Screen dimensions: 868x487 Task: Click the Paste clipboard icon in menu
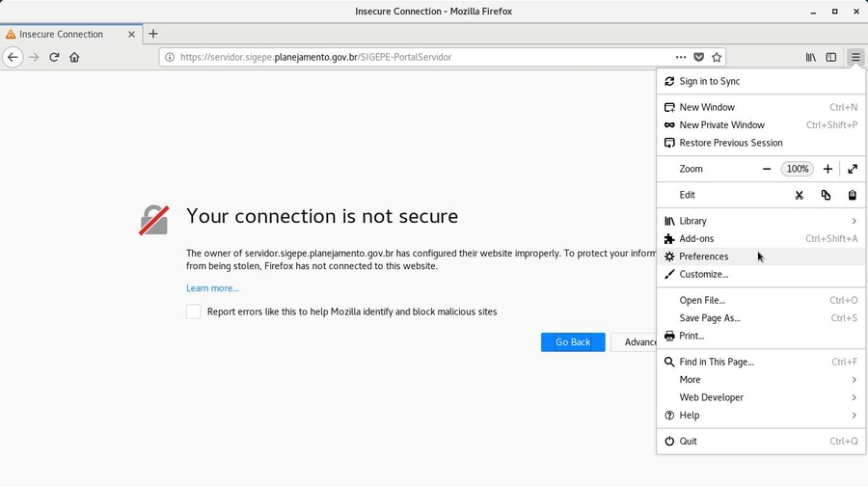pyautogui.click(x=852, y=195)
